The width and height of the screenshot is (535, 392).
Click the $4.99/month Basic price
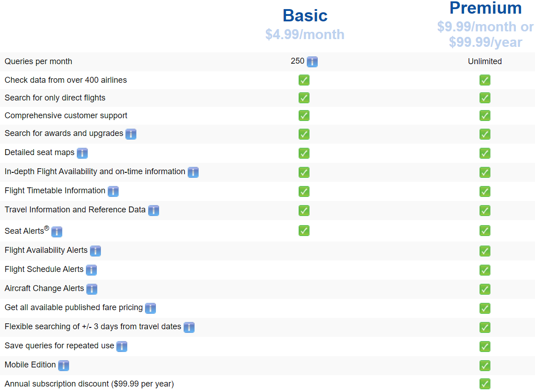pyautogui.click(x=305, y=35)
